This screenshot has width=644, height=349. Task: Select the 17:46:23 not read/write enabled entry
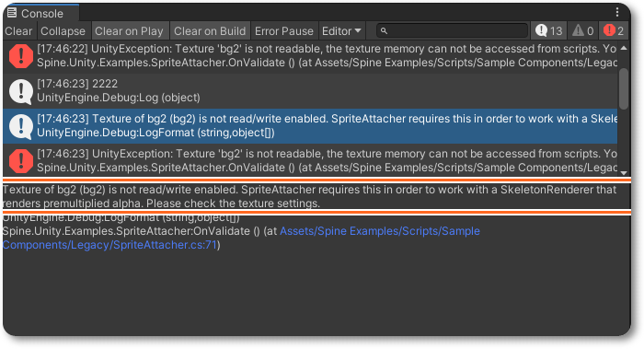pos(310,126)
